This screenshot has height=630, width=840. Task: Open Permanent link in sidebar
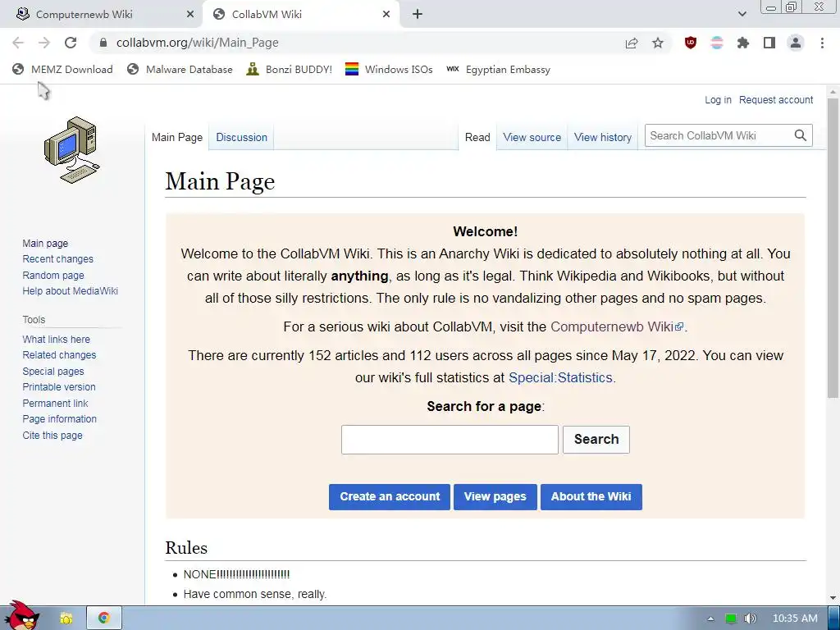[x=55, y=404]
